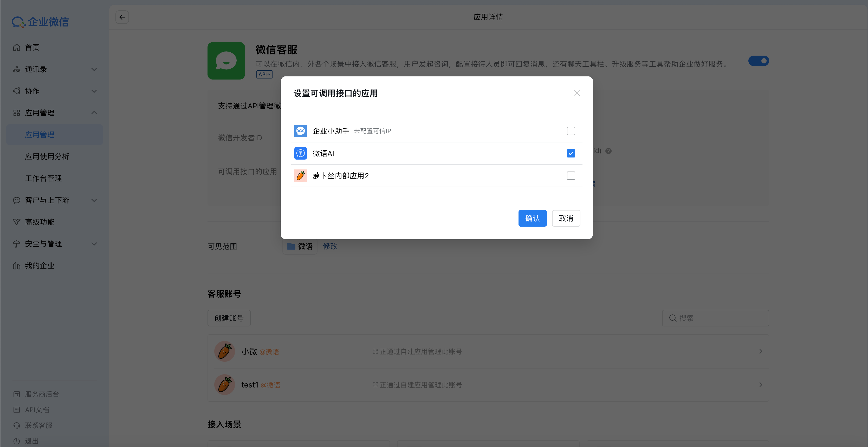Viewport: 868px width, 447px height.
Task: Collapse the API expander under 微信客服
Action: coord(264,74)
